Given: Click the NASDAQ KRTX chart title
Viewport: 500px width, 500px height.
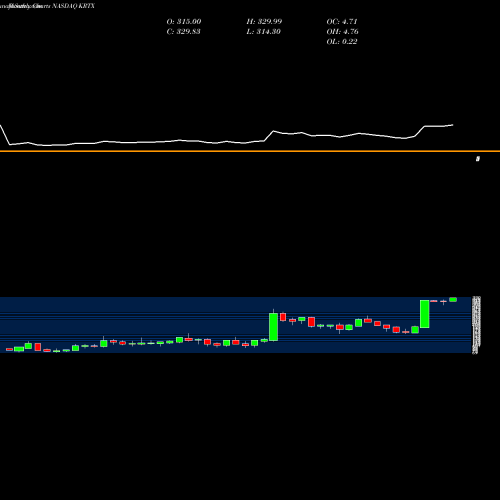Looking at the screenshot, I should coord(74,6).
